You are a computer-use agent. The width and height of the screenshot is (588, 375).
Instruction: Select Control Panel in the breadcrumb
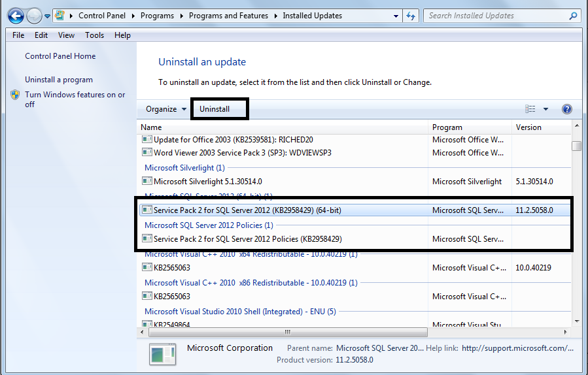(102, 16)
